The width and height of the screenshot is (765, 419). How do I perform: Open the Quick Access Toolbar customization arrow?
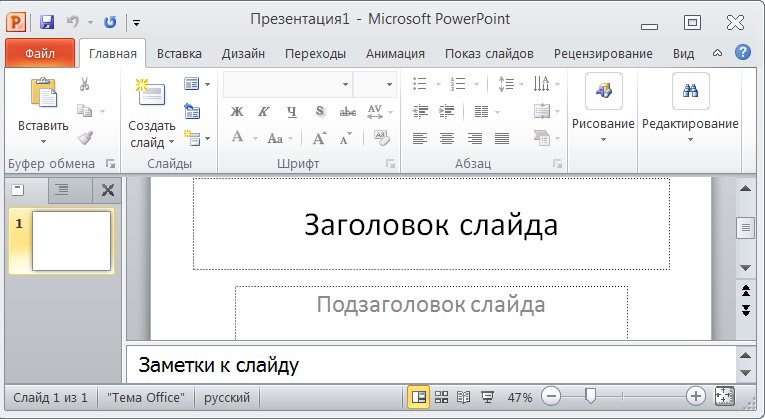[137, 22]
